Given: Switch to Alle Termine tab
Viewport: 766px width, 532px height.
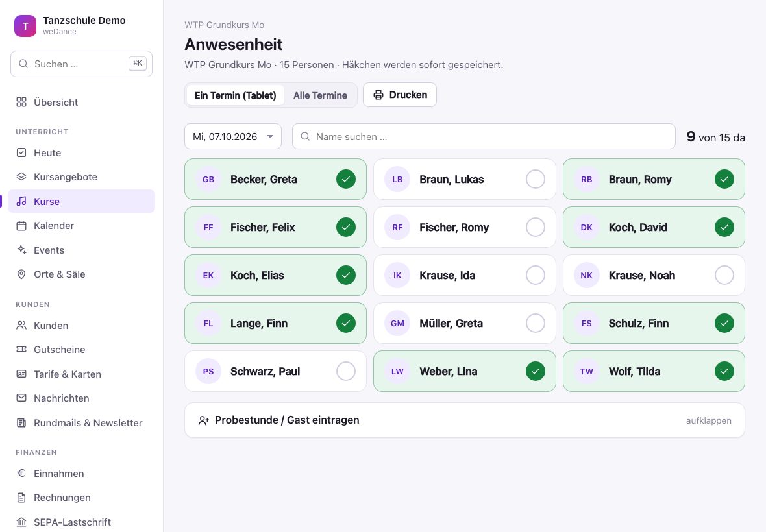Looking at the screenshot, I should [x=320, y=95].
